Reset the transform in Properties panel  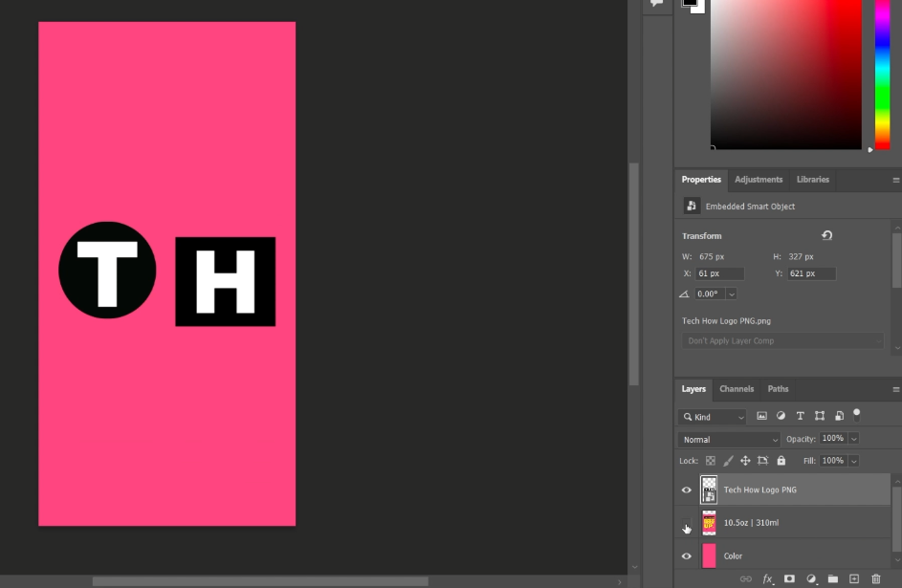(826, 235)
